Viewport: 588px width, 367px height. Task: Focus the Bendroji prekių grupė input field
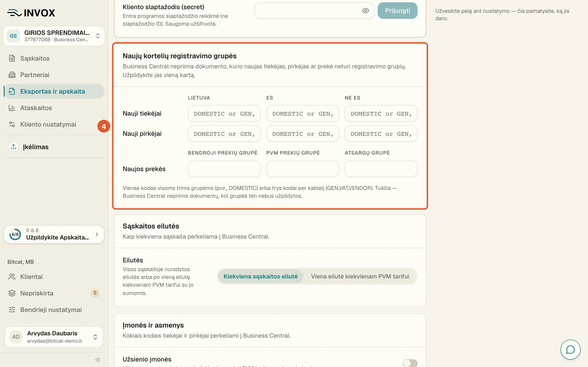(224, 169)
